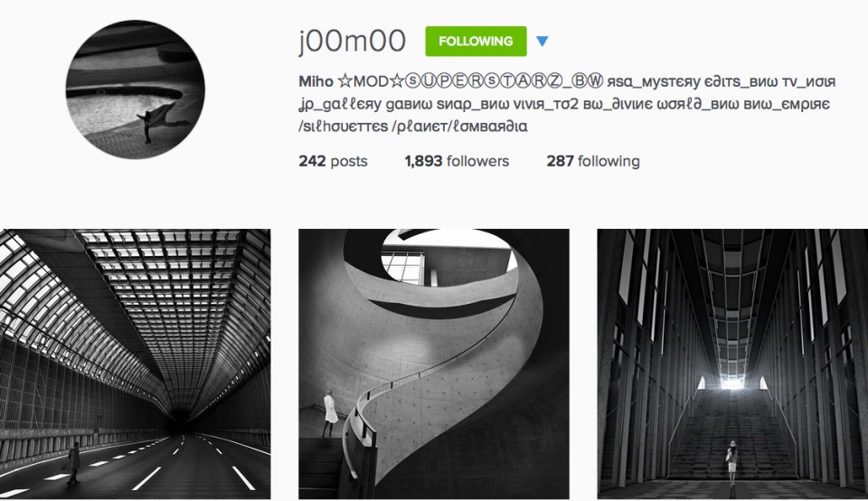Click the j00m00 username heading
The width and height of the screenshot is (868, 501).
point(353,41)
